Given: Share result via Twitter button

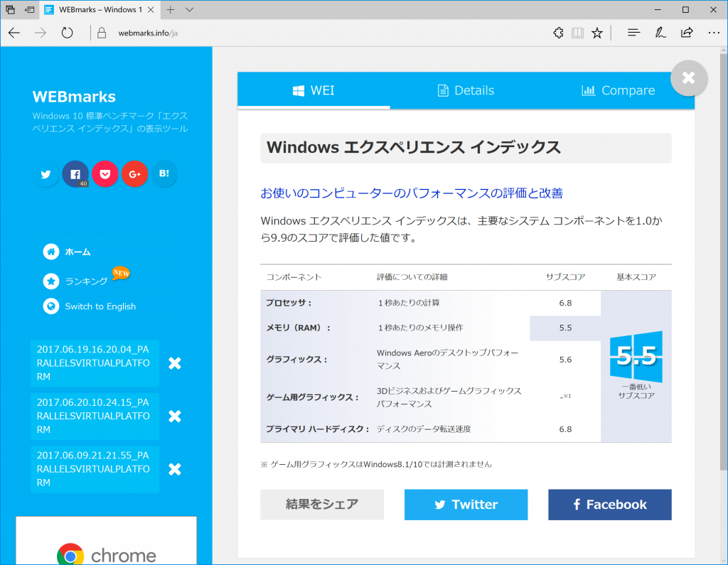Looking at the screenshot, I should click(466, 505).
